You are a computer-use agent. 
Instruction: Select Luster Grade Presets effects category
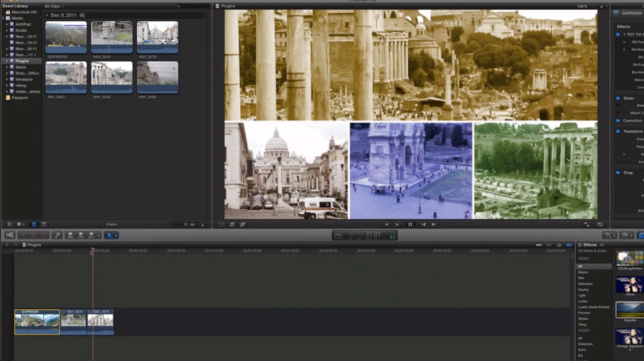point(594,307)
